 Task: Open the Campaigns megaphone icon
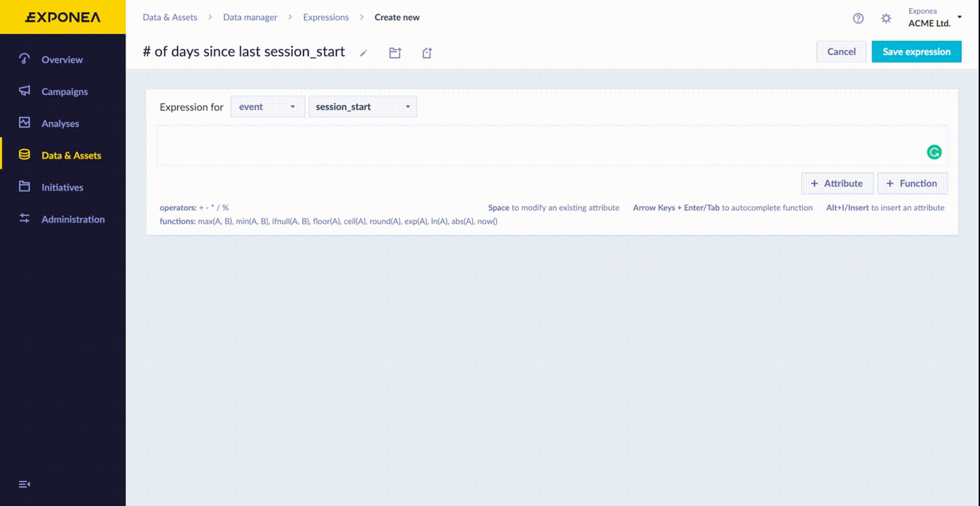(x=24, y=91)
